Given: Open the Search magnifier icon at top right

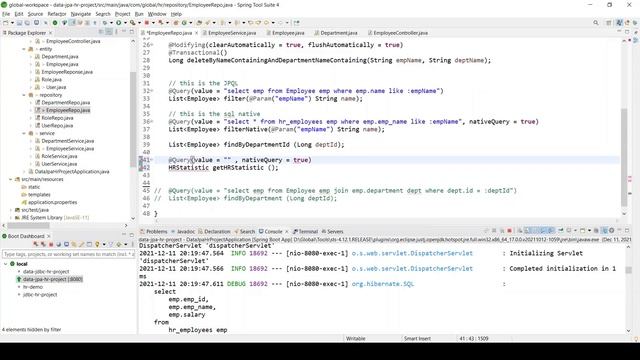Looking at the screenshot, I should (x=596, y=23).
